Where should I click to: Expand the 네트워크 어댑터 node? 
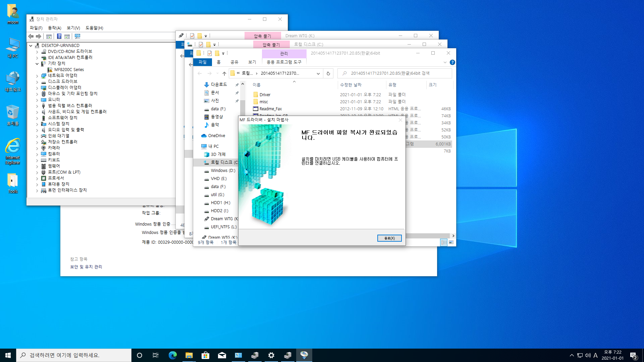37,76
